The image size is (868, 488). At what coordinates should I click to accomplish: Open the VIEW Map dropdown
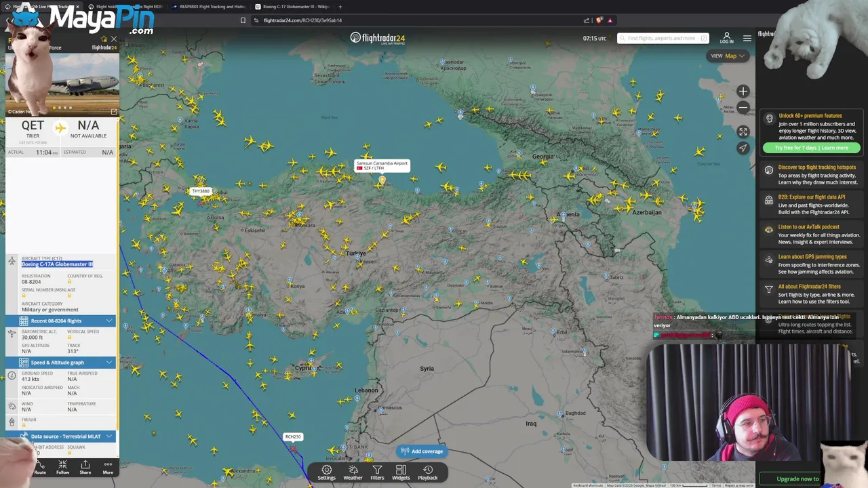[728, 56]
